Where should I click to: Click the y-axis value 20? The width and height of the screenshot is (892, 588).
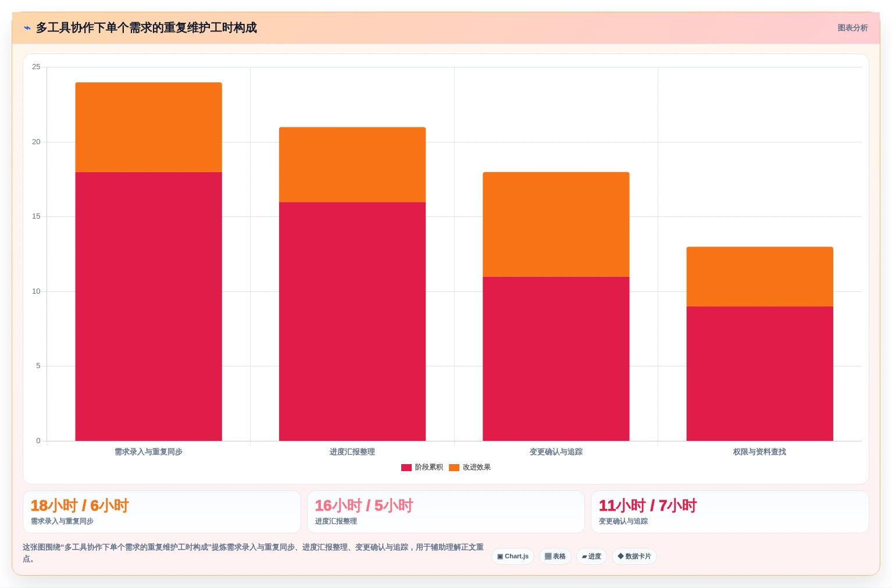pyautogui.click(x=37, y=142)
